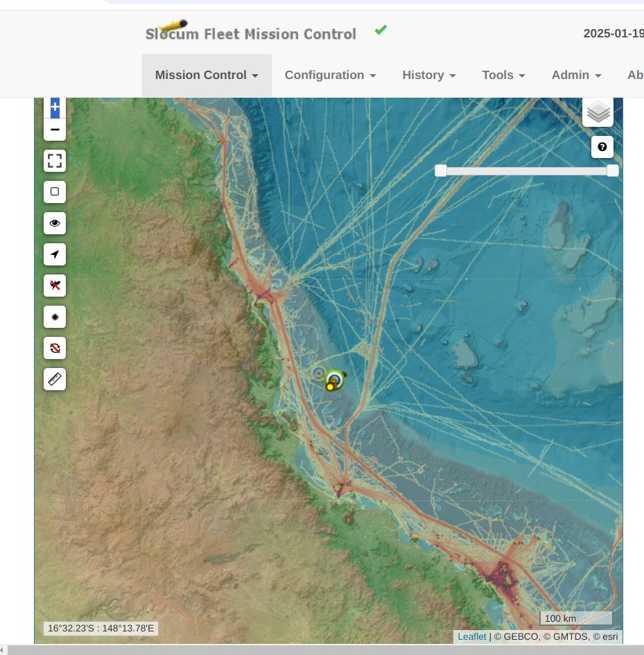
Task: Click the middle of the slider track
Action: 527,171
